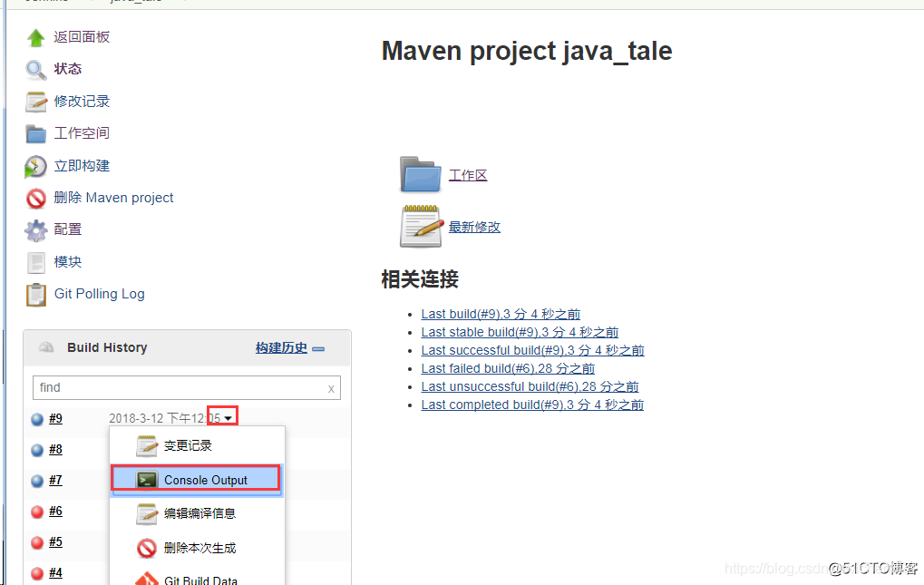The width and height of the screenshot is (924, 585).
Task: Open 模块 sidebar link
Action: [68, 261]
